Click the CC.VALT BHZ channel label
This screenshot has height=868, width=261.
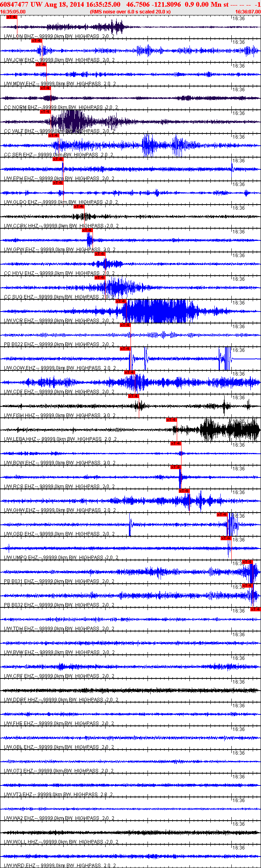pos(19,131)
